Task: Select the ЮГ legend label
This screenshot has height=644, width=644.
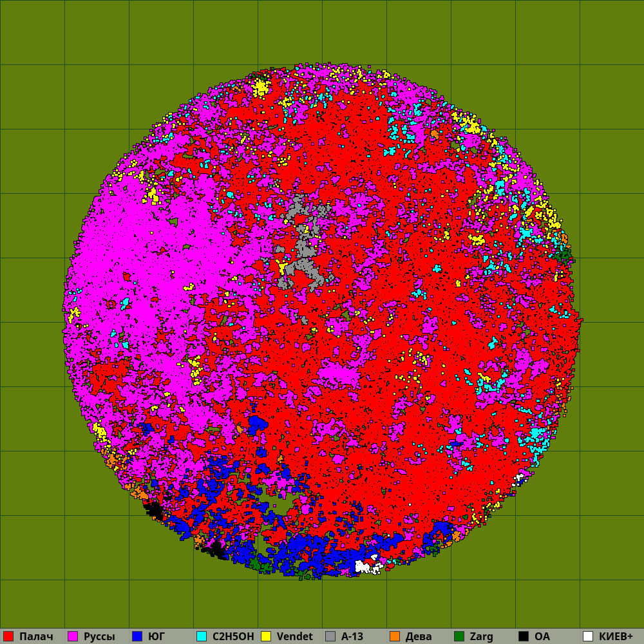Action: tap(156, 637)
